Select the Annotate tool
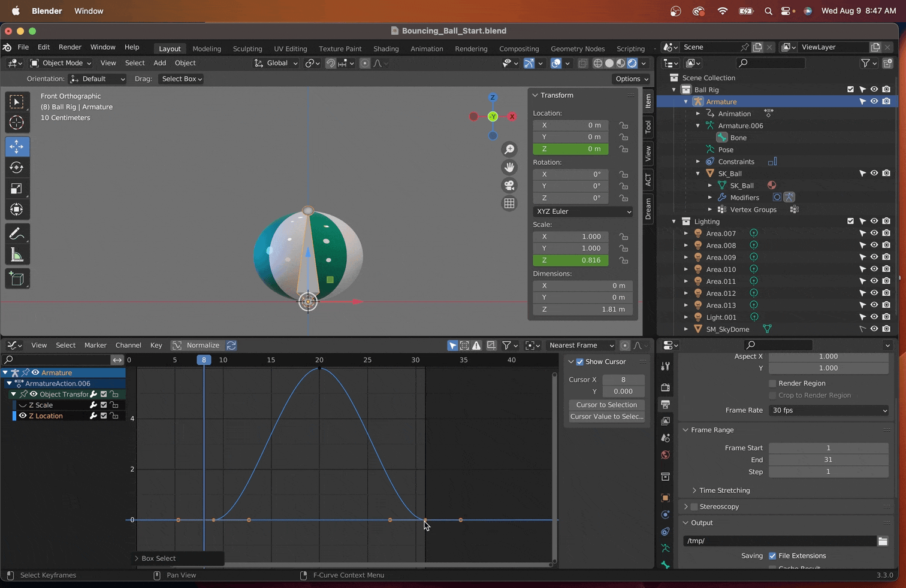The image size is (906, 588). (17, 234)
